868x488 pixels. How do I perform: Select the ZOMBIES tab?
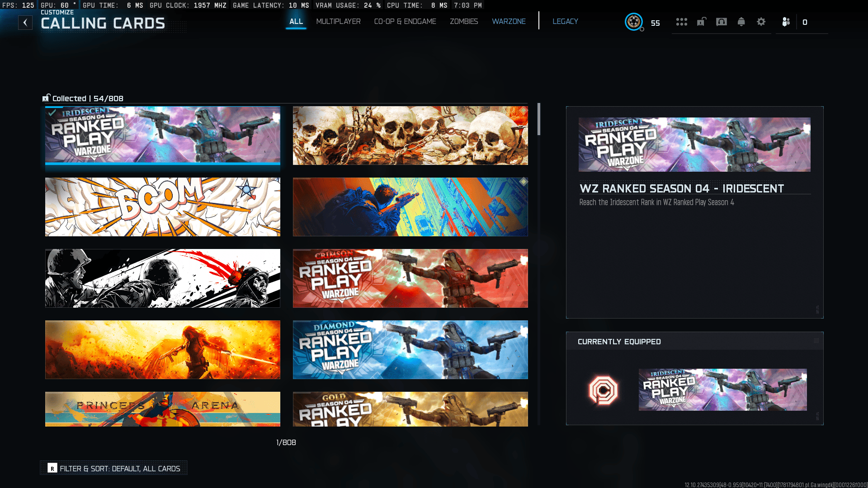(464, 22)
